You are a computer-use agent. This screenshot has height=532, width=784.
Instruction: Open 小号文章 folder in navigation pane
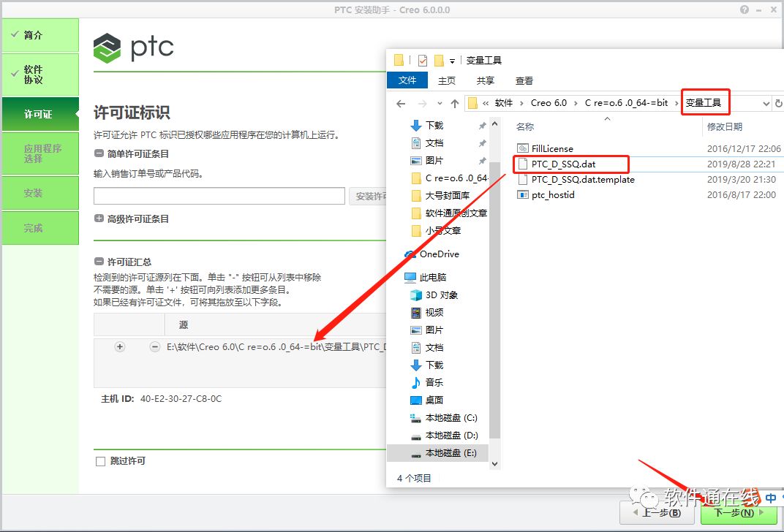click(436, 230)
